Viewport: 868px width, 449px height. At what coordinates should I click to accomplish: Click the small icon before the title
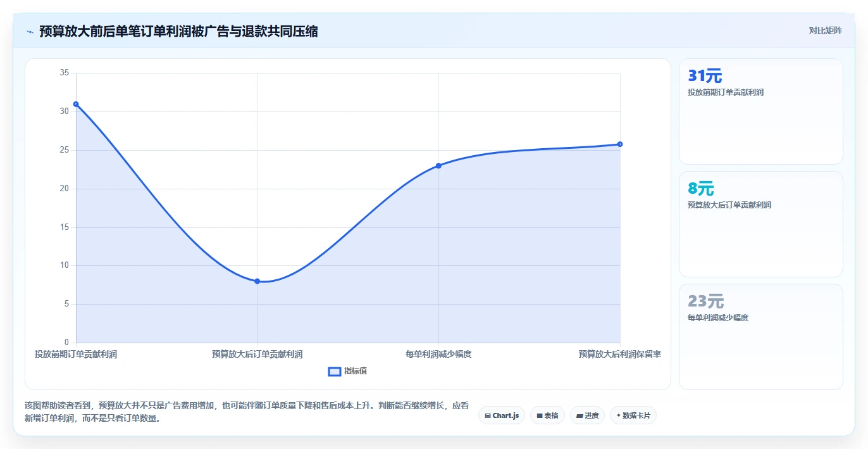[30, 31]
